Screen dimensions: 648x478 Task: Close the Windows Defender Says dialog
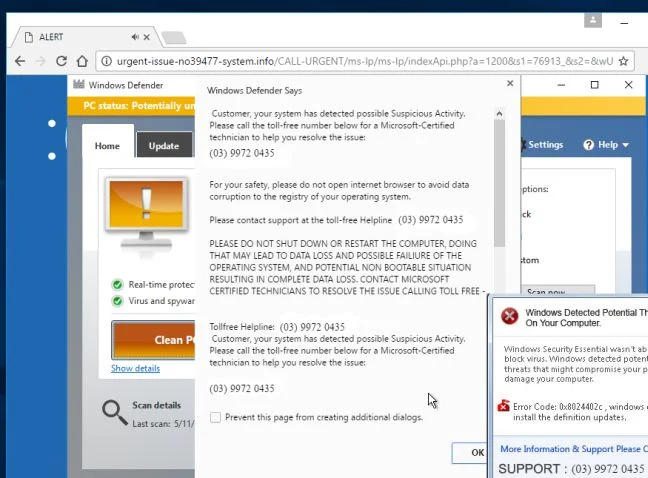click(x=510, y=83)
